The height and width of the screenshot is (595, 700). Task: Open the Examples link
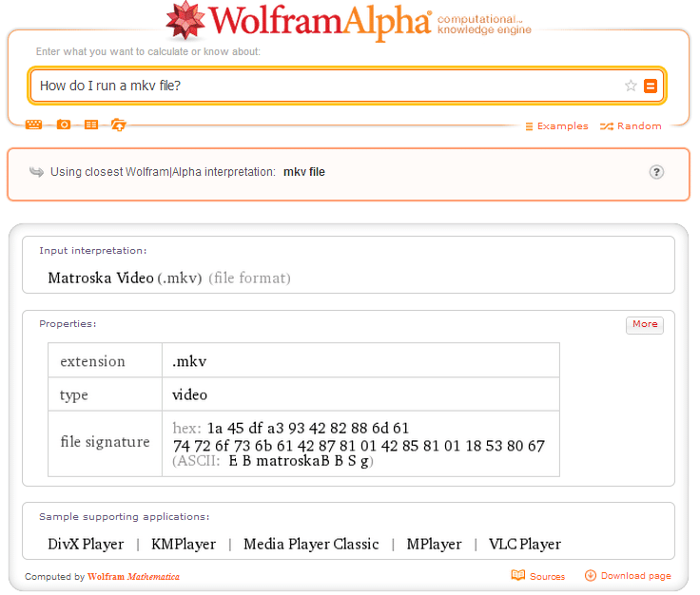562,126
